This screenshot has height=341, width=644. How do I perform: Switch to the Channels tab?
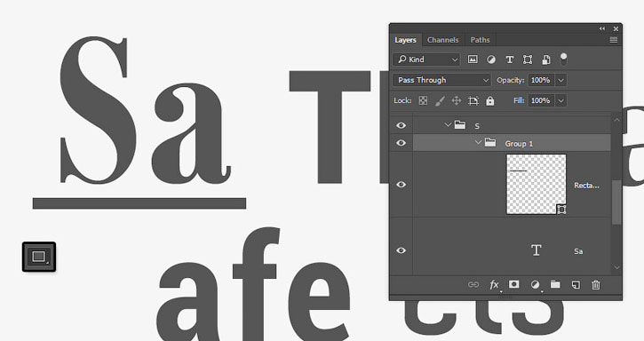[x=442, y=40]
